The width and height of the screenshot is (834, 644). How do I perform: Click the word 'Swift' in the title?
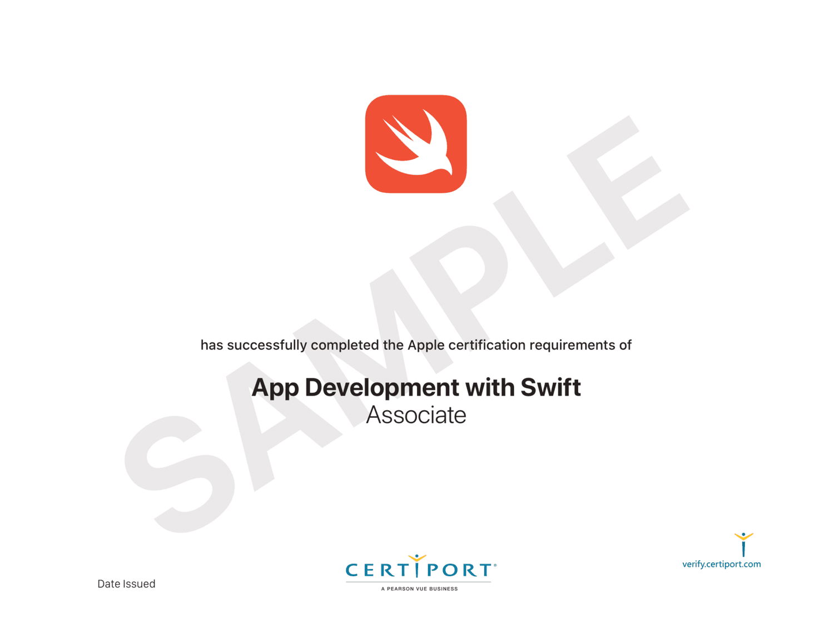pos(550,387)
